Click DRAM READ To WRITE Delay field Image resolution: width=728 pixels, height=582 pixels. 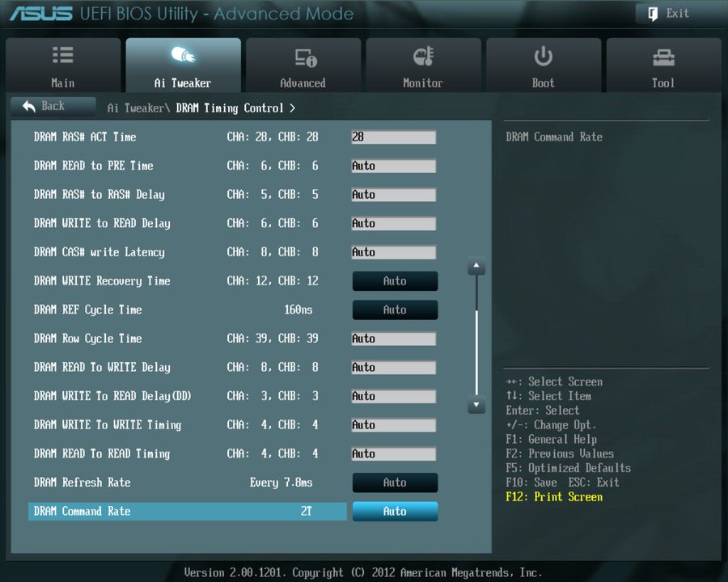click(394, 367)
